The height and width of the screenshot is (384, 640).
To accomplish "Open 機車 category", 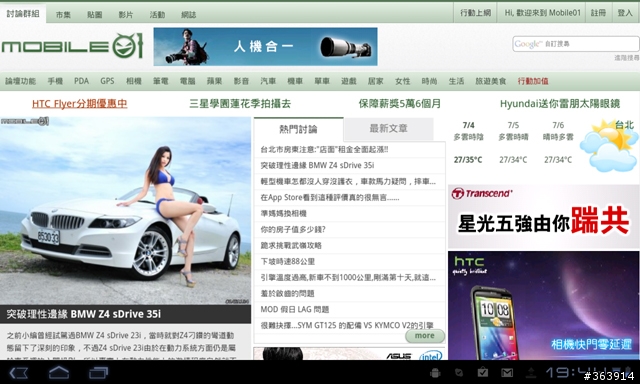I will 295,81.
